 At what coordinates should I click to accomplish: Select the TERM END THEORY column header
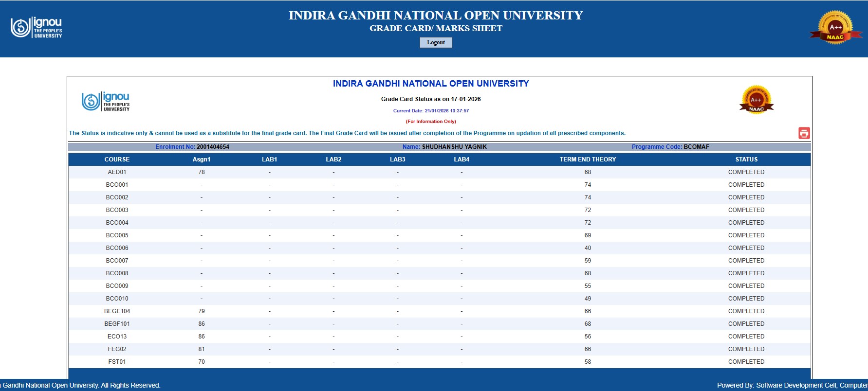(x=588, y=160)
